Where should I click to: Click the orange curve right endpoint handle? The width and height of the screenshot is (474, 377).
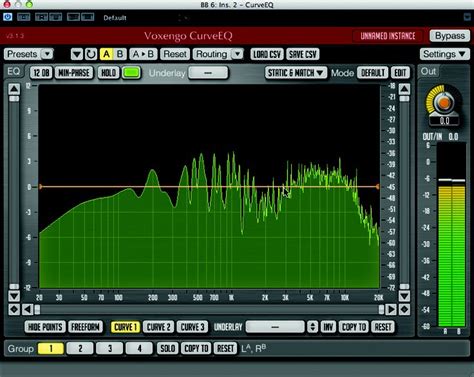pyautogui.click(x=378, y=187)
